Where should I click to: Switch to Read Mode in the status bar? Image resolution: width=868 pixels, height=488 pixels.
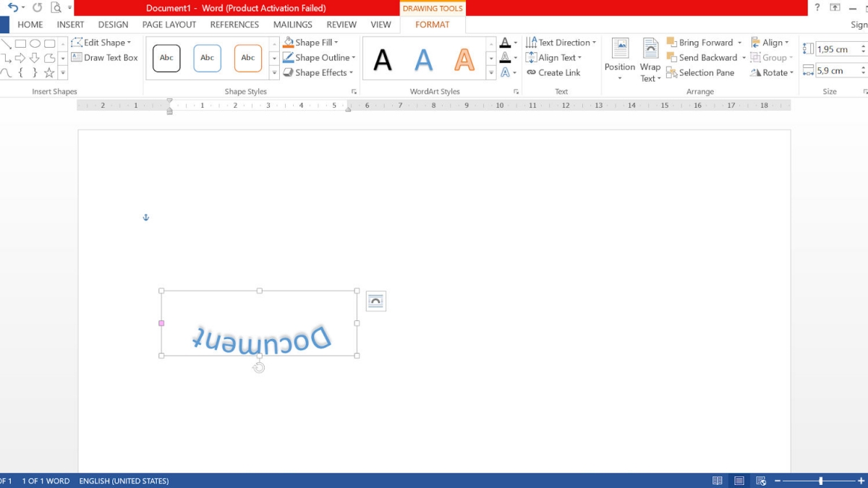[x=718, y=481]
